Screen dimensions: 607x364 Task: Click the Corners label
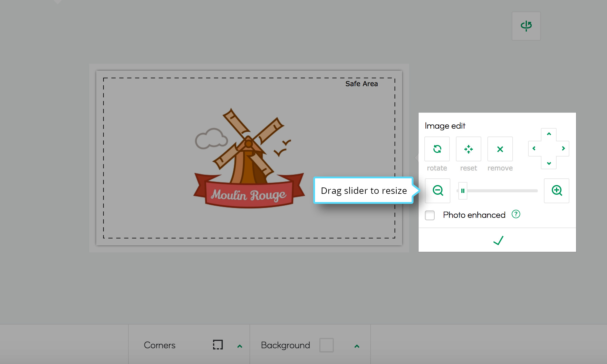(160, 345)
